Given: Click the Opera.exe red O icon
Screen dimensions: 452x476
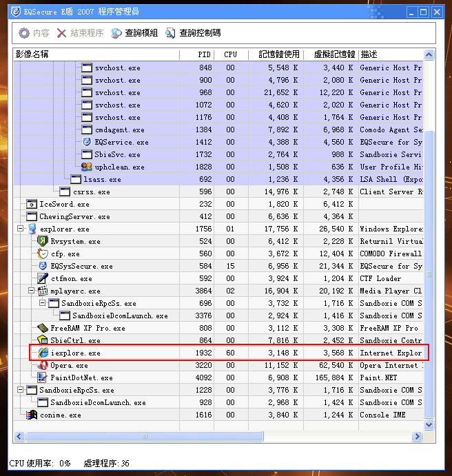Looking at the screenshot, I should [43, 365].
